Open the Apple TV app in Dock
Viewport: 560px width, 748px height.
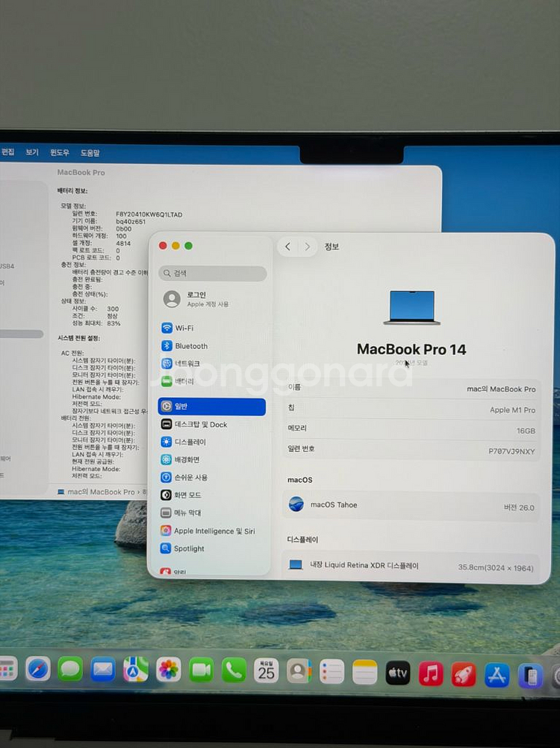[x=397, y=673]
